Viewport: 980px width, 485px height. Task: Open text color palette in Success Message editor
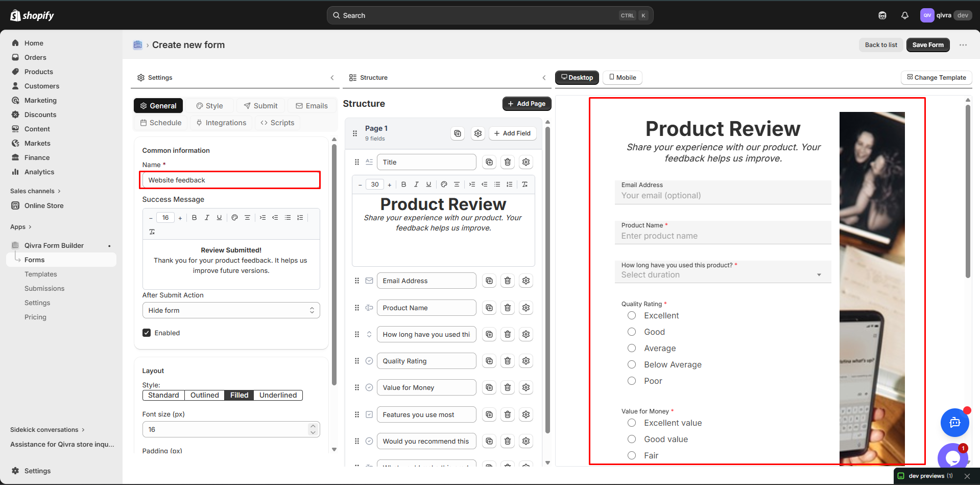tap(234, 218)
